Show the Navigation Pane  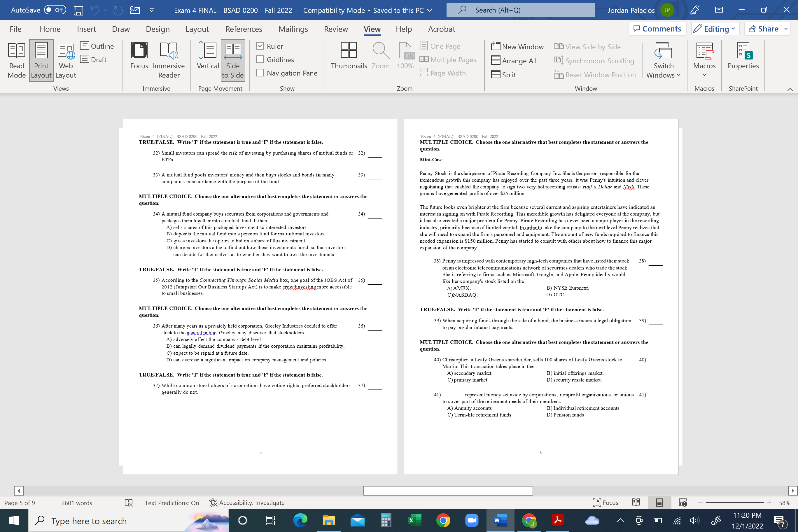260,73
